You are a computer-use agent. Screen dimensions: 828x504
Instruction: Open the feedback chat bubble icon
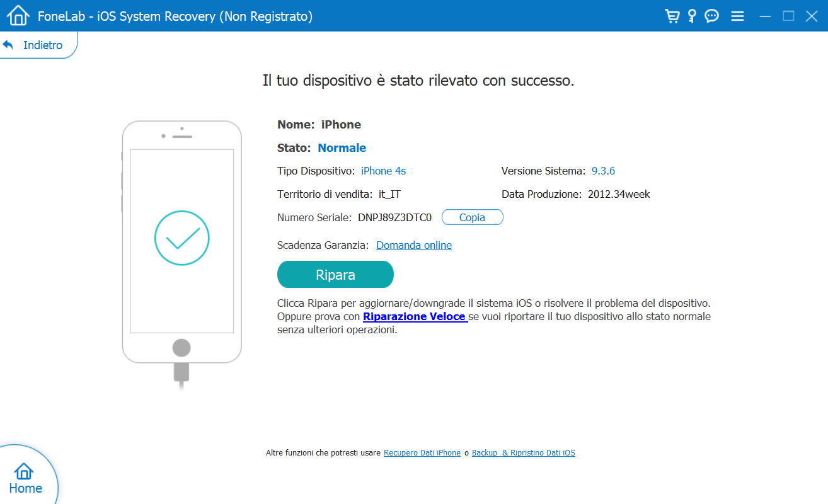pyautogui.click(x=712, y=16)
